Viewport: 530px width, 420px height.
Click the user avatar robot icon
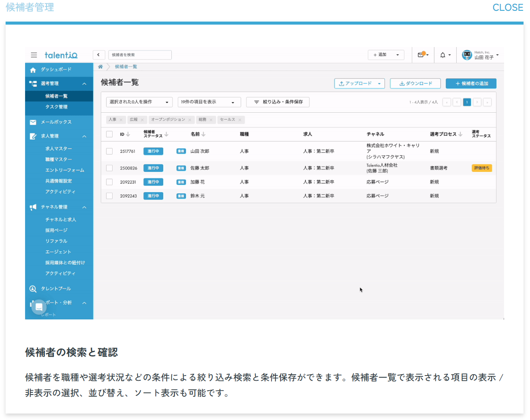467,55
